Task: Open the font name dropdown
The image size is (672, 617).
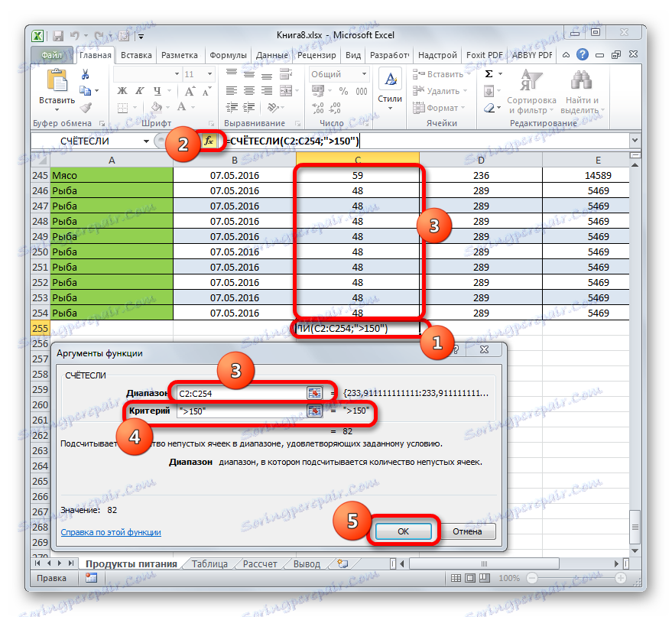Action: [x=177, y=74]
